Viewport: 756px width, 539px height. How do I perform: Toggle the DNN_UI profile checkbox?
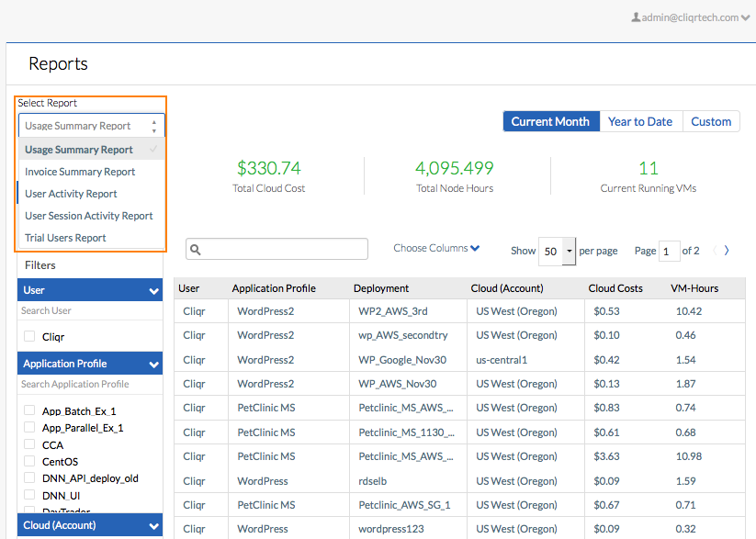pyautogui.click(x=29, y=495)
